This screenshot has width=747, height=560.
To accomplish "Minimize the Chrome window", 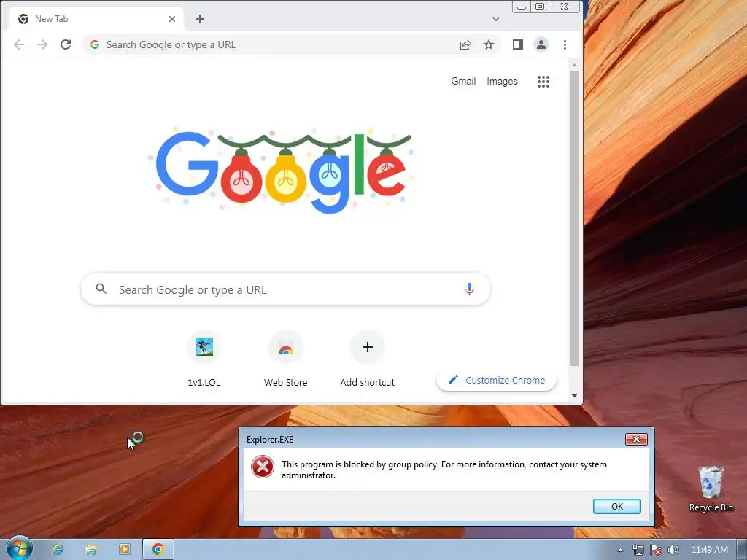I will point(521,7).
